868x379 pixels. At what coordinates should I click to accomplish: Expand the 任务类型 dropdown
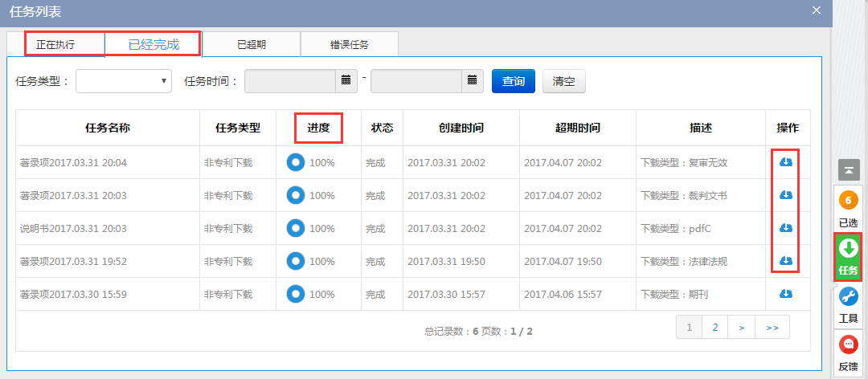click(x=124, y=81)
